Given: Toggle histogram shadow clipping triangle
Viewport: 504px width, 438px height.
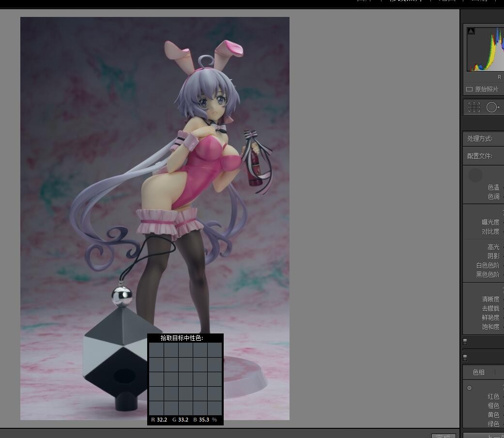Looking at the screenshot, I should [x=471, y=31].
